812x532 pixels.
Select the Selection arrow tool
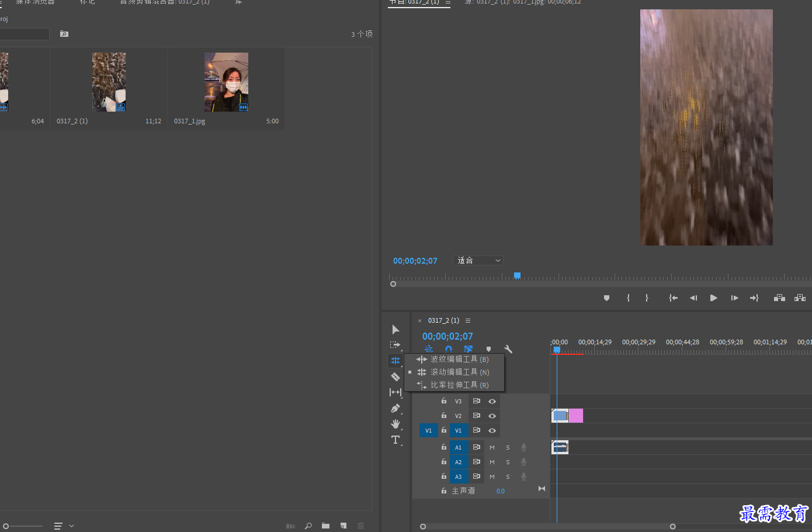[395, 330]
